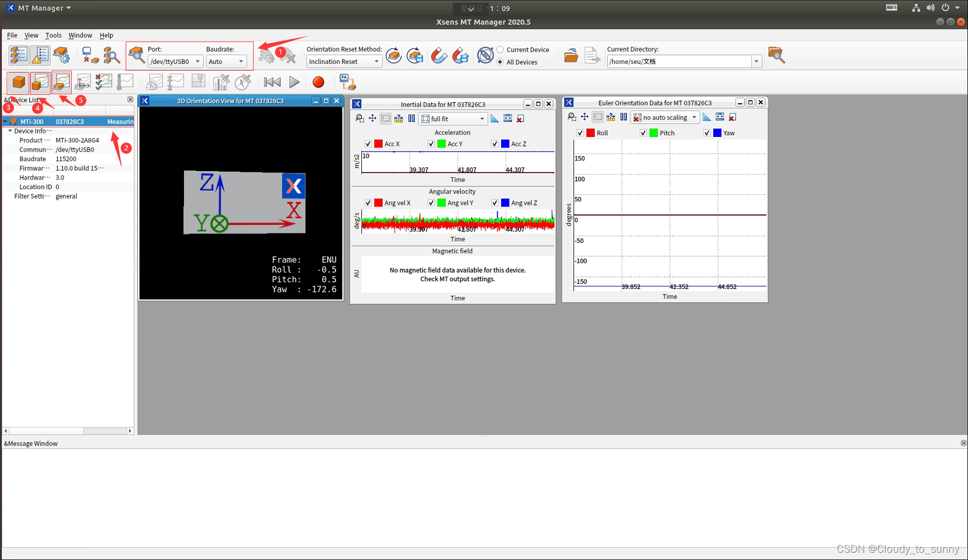Browse directory with folder magnifier icon
The height and width of the screenshot is (560, 968).
point(777,55)
